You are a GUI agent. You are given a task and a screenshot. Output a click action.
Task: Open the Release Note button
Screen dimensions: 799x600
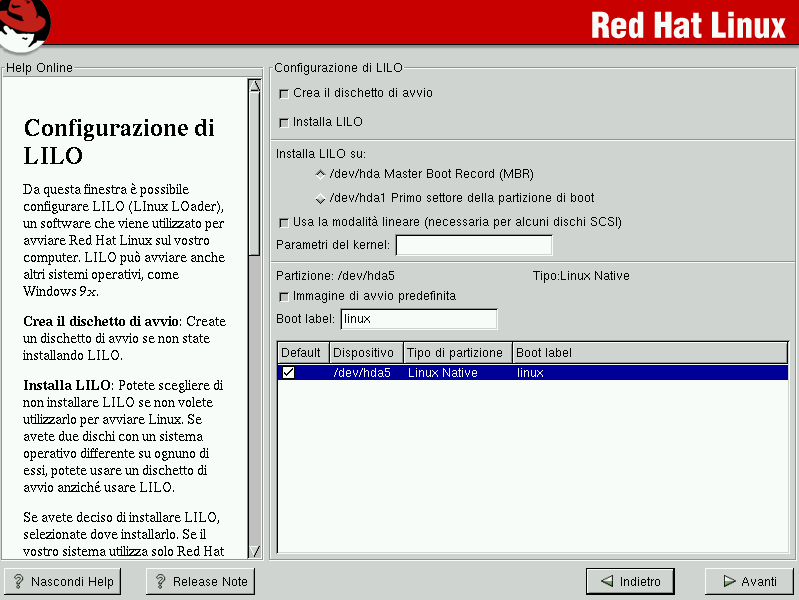(200, 581)
